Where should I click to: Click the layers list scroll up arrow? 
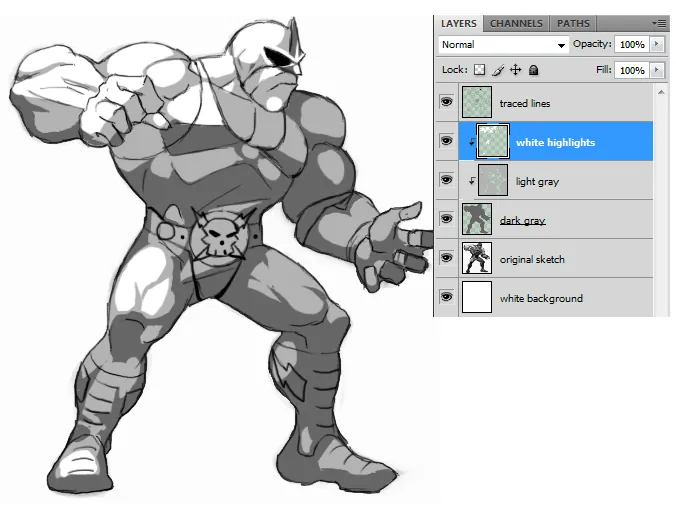pyautogui.click(x=661, y=92)
